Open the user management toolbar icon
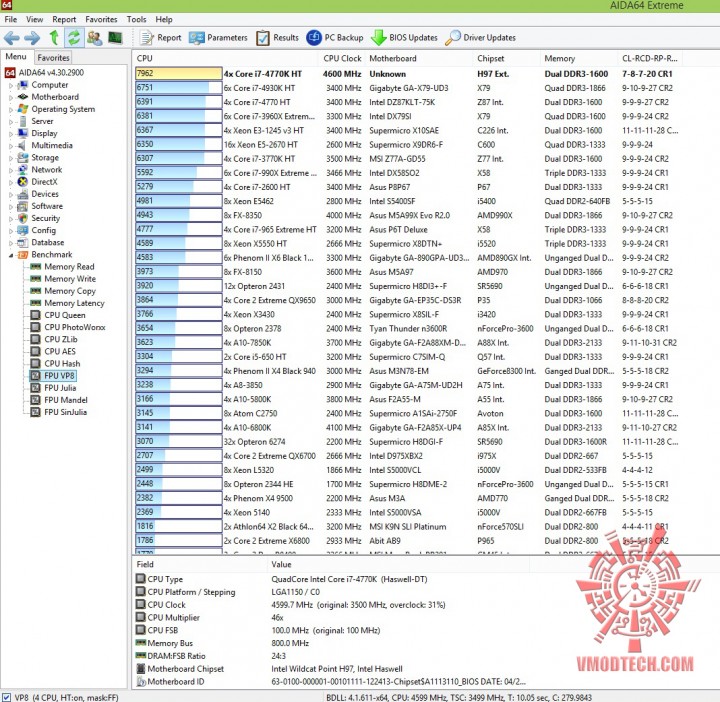 [x=95, y=38]
